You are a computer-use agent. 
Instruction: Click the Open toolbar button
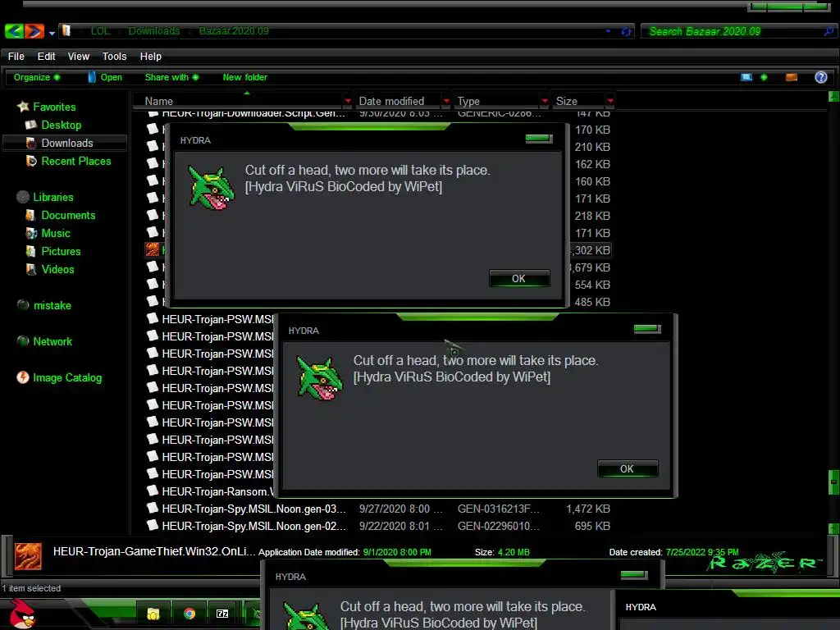tap(106, 77)
